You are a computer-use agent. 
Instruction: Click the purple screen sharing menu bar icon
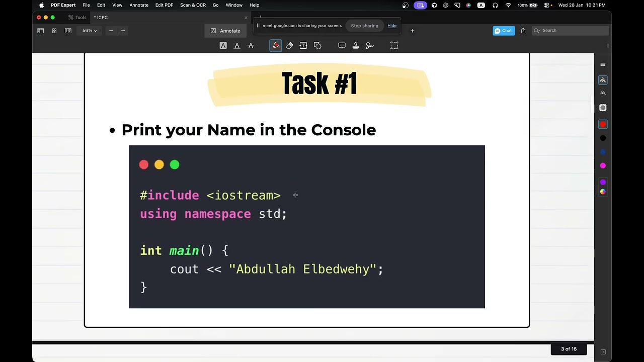pos(420,5)
